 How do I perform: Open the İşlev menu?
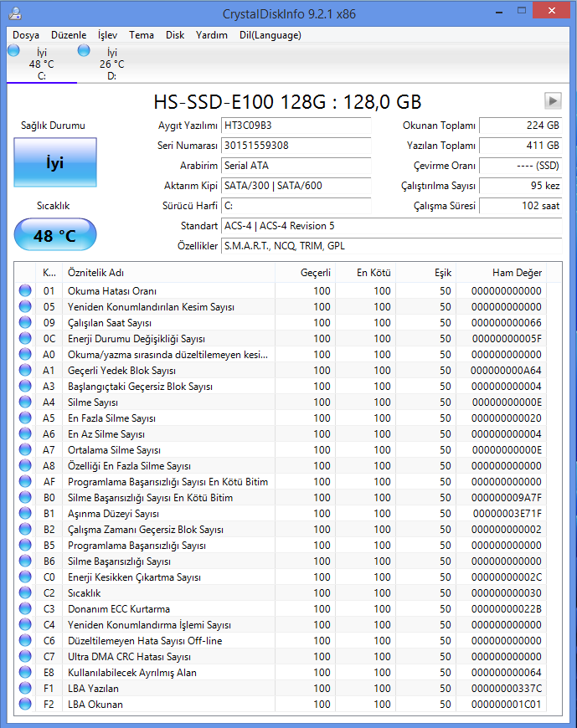(x=107, y=35)
